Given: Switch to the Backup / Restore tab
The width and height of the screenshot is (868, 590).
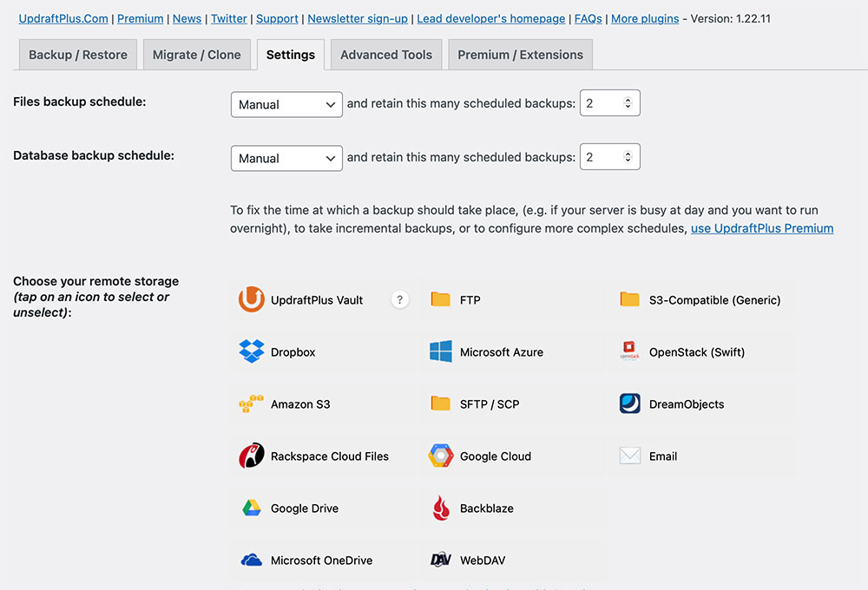Looking at the screenshot, I should tap(78, 55).
